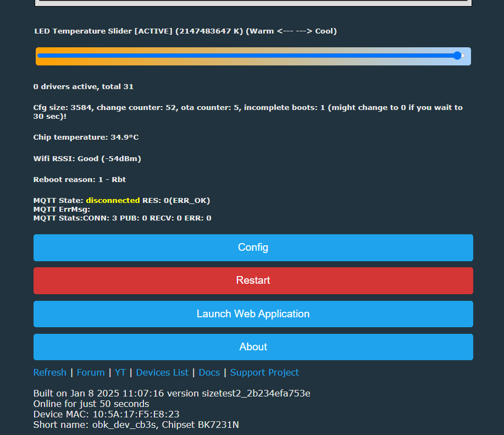Click the red Restart button
Screen dimensions: 504x435
pos(253,280)
